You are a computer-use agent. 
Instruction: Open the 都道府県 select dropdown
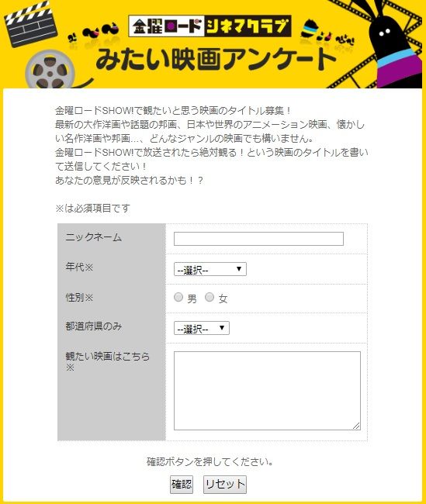pyautogui.click(x=202, y=328)
